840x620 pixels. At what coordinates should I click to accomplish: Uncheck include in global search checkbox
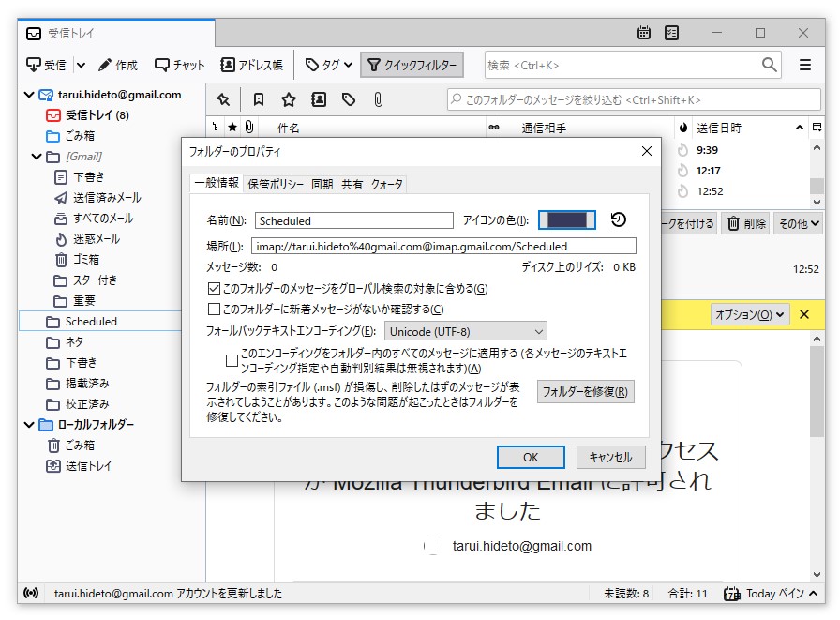click(214, 289)
